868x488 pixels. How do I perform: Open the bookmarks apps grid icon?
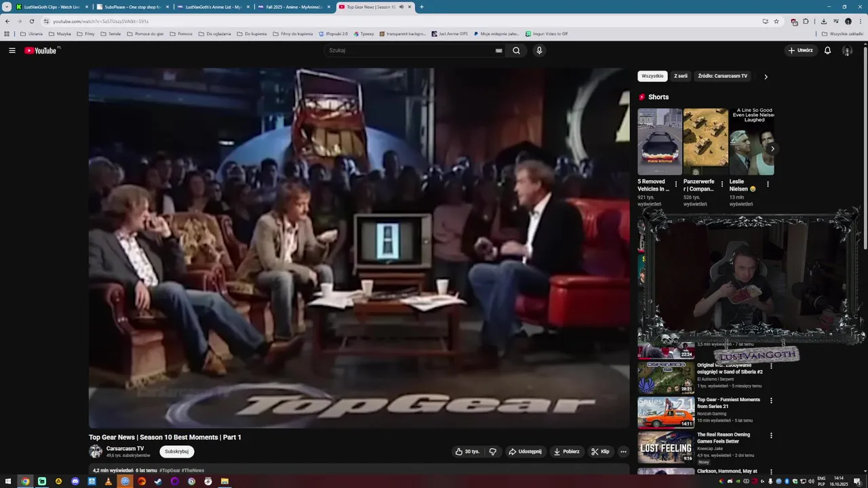tap(7, 33)
